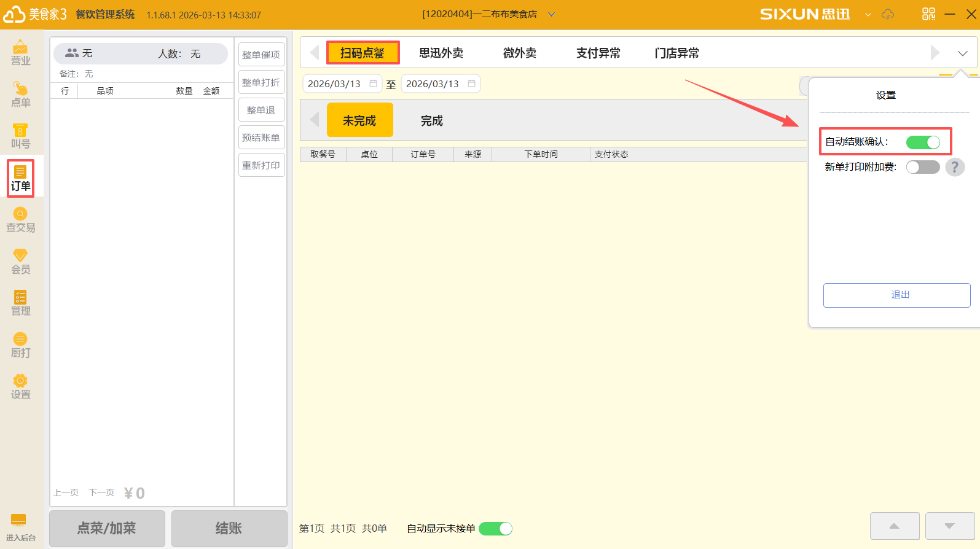Click the QR code icon in title bar

coord(928,14)
